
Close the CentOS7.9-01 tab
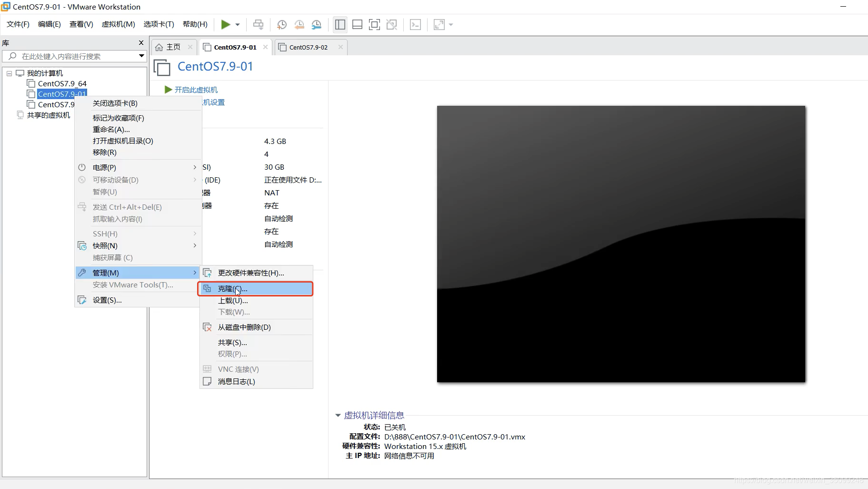click(265, 47)
